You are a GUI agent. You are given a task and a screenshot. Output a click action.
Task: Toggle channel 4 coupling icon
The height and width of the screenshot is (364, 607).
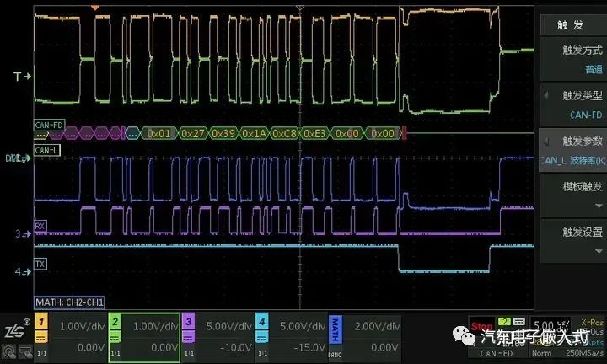click(x=262, y=337)
